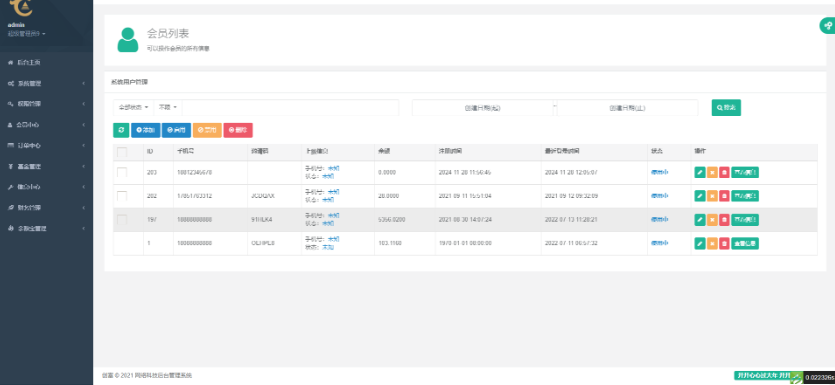Expand the 会员中心 sidebar chevron

click(84, 125)
